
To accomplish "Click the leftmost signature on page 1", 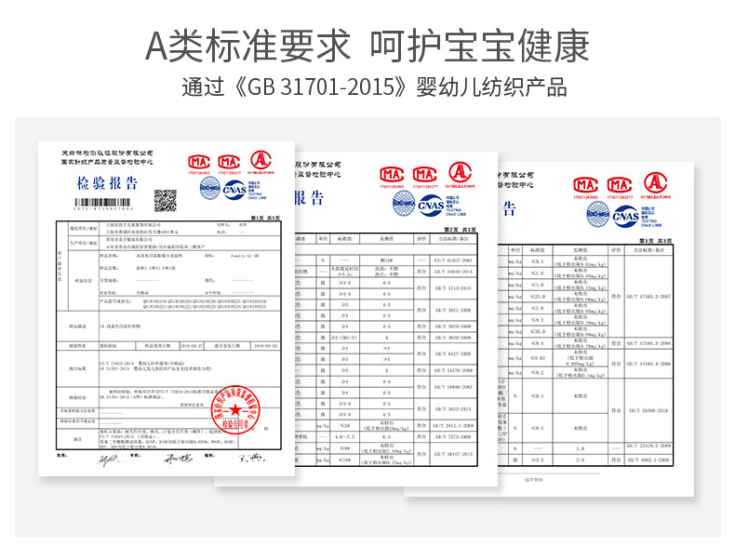I will 108,459.
